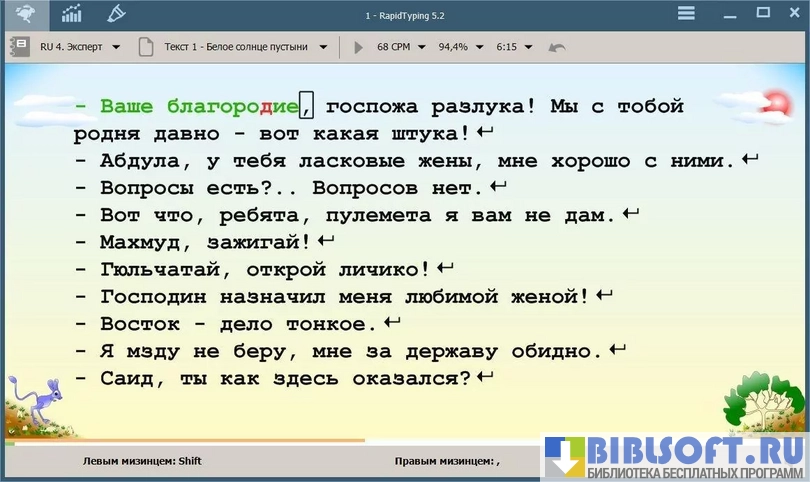Click the typing cursor after благородие
Image resolution: width=810 pixels, height=482 pixels.
(307, 105)
